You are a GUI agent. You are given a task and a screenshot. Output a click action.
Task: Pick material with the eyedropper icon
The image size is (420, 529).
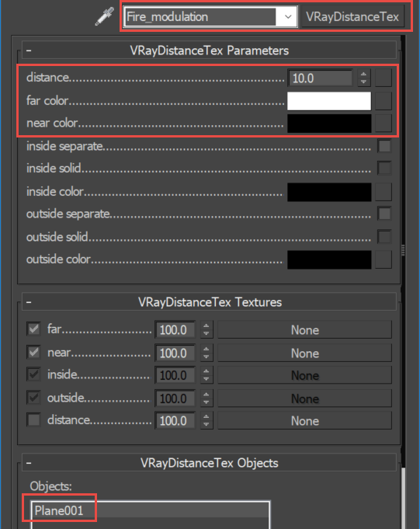(x=104, y=16)
